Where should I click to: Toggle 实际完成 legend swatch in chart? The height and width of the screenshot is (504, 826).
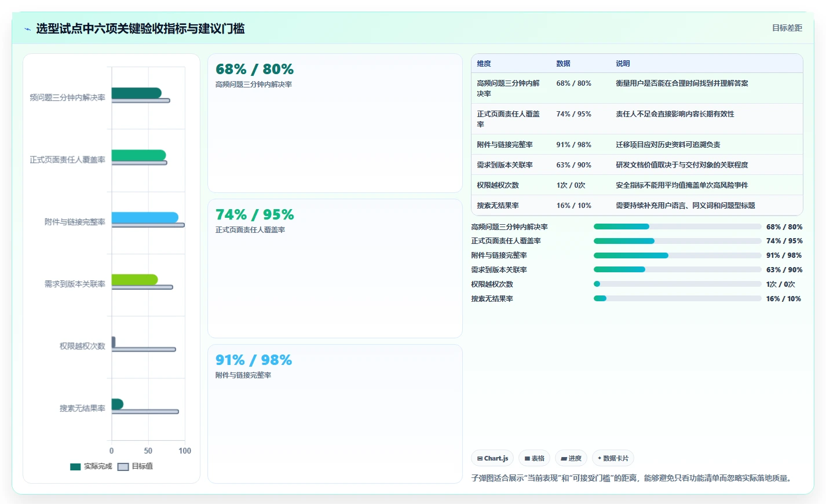[x=75, y=466]
